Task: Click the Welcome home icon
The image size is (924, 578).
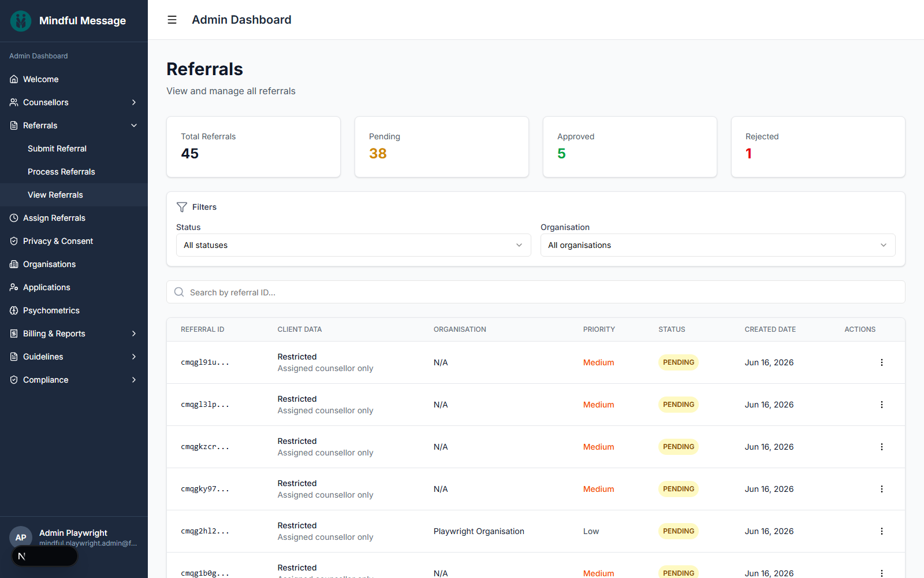Action: tap(14, 79)
